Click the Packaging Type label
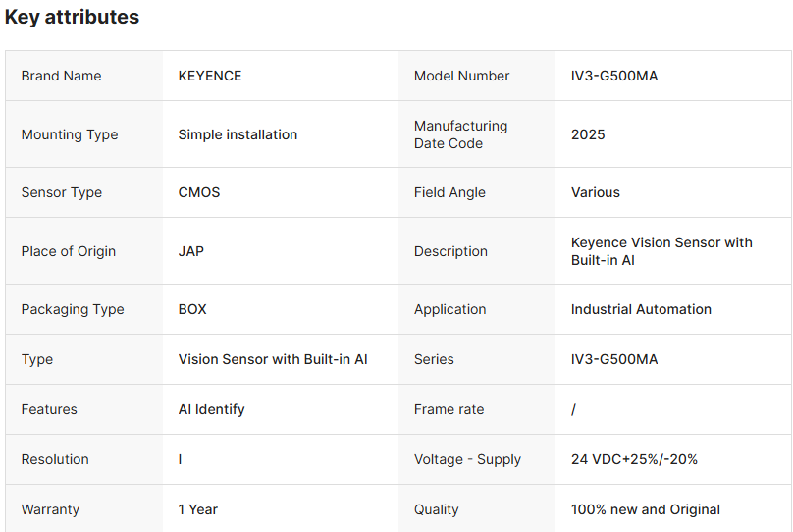This screenshot has height=532, width=793. [73, 309]
